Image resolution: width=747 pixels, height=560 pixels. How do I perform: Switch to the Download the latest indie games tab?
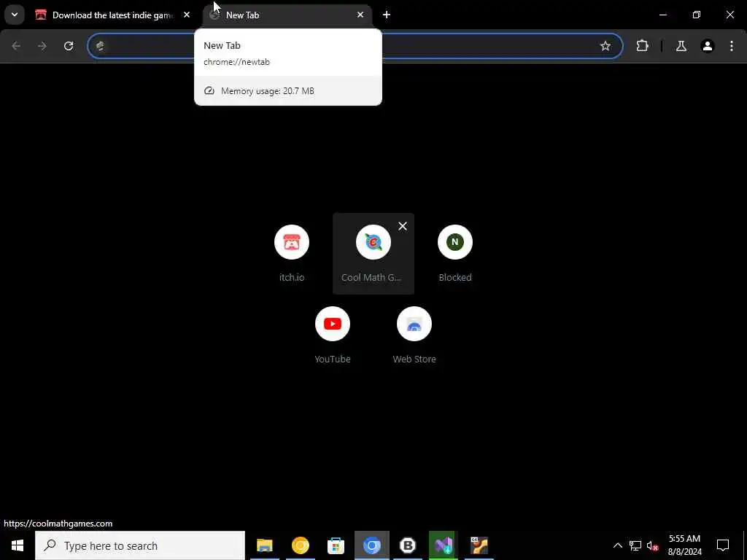coord(113,15)
